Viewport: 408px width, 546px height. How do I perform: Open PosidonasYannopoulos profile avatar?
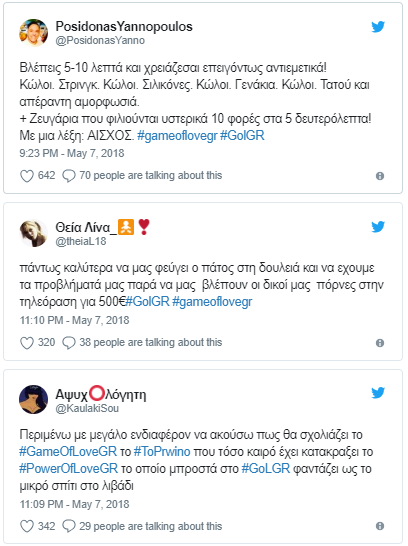pyautogui.click(x=33, y=33)
